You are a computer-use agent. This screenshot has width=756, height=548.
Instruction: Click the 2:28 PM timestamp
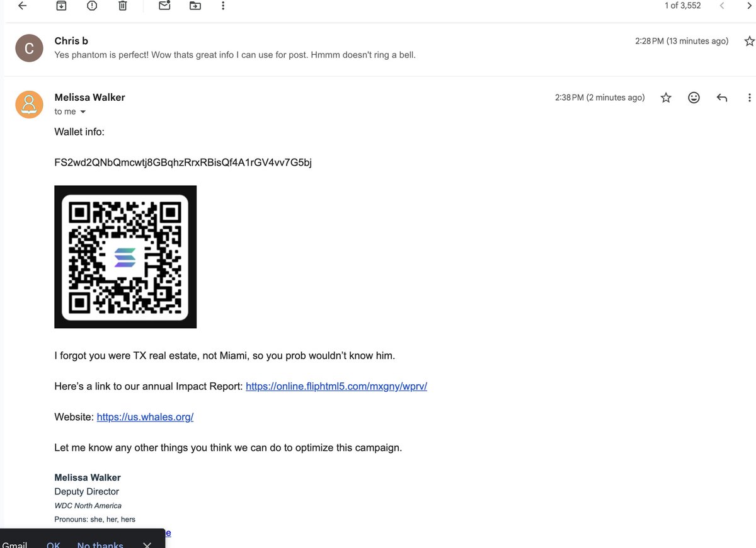coord(682,41)
